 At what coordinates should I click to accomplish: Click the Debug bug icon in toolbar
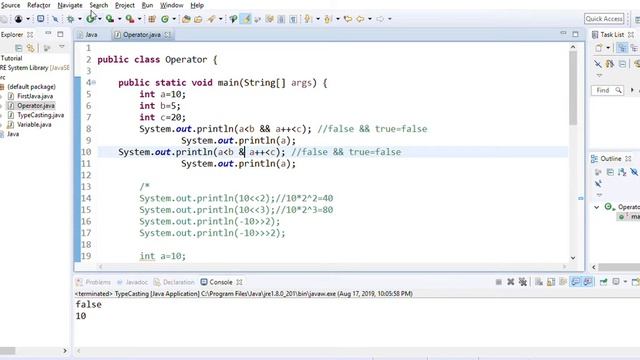tap(71, 19)
